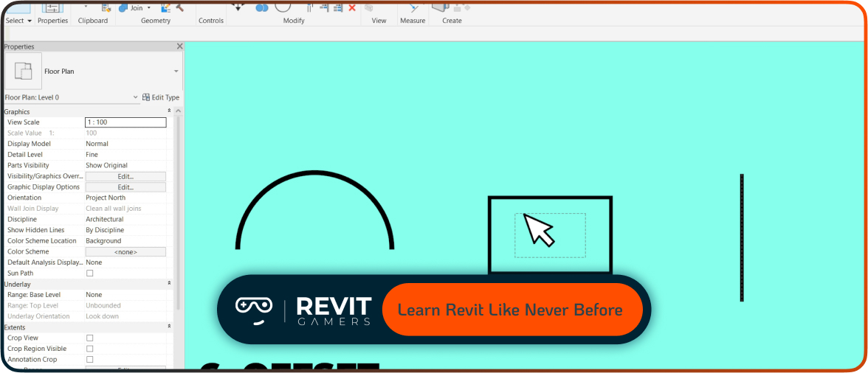Click the Floor Plan type thumbnail icon
Screen dimensions: 868x373
coord(23,72)
